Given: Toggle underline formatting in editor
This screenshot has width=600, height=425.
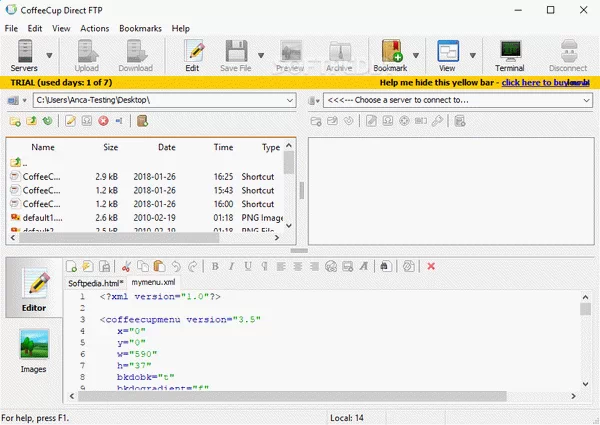Looking at the screenshot, I should (248, 266).
